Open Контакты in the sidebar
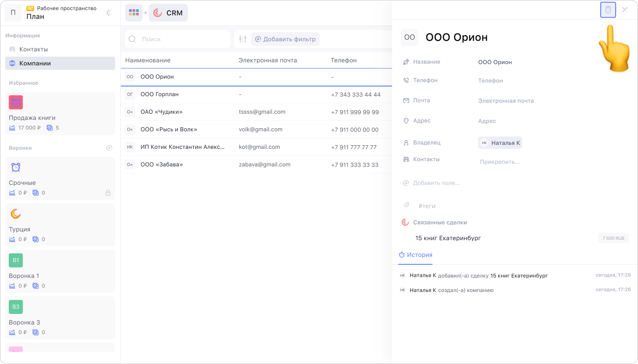The height and width of the screenshot is (364, 638). point(33,49)
